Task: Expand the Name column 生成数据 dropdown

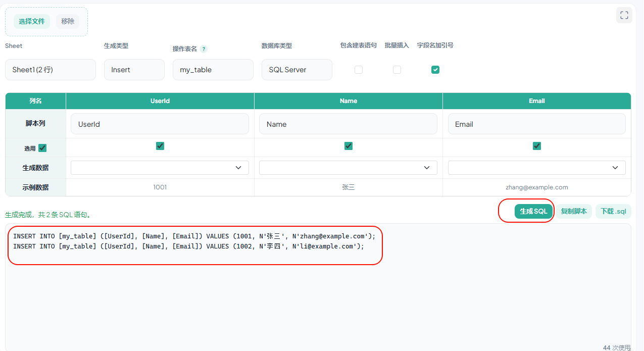Action: [349, 168]
